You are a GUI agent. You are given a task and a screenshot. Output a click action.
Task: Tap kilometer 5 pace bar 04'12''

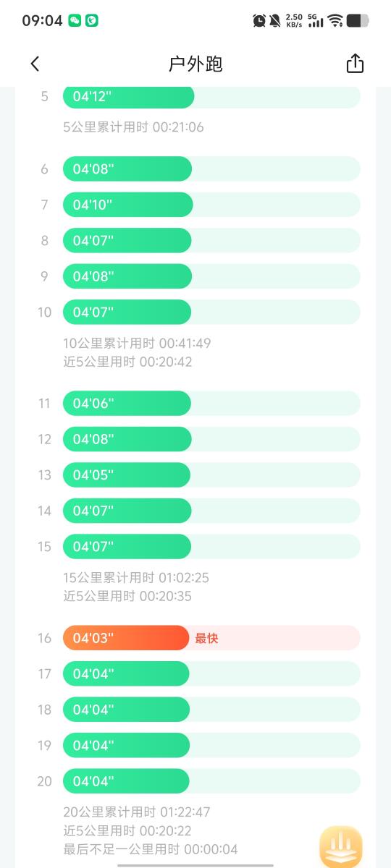[129, 96]
